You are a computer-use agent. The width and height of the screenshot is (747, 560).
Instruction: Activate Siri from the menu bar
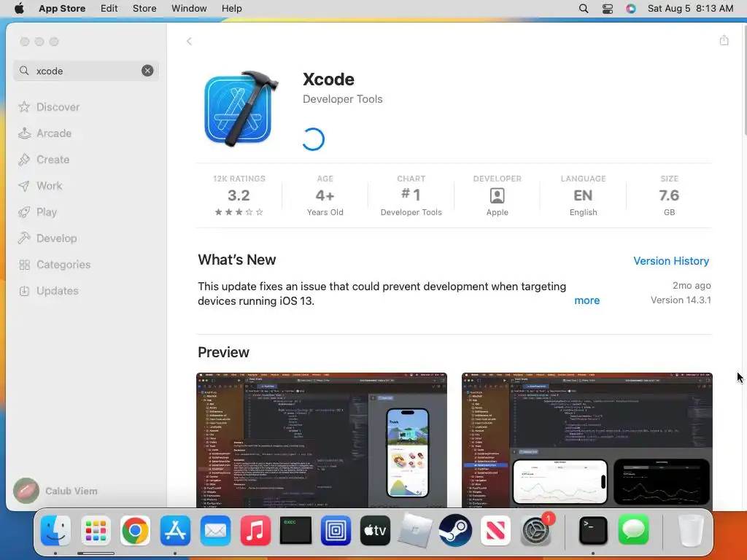631,8
